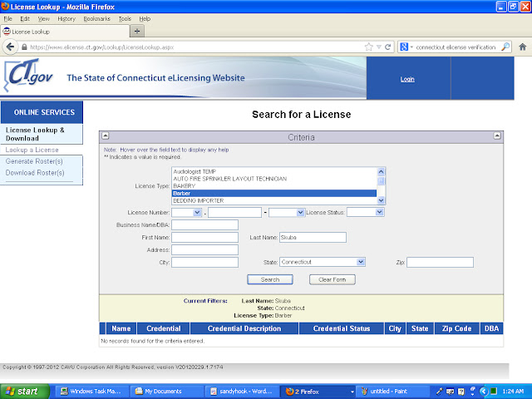Viewport: 532px width, 399px height.
Task: Sort results by Credential column header
Action: [164, 328]
